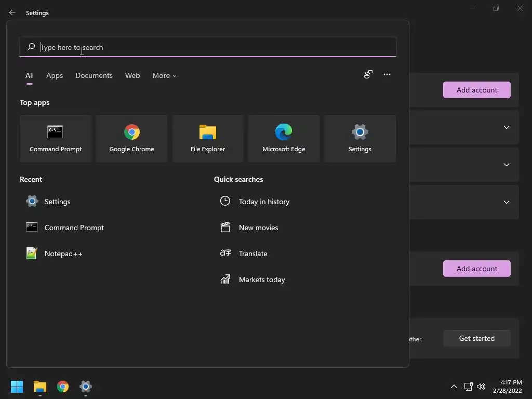The image size is (532, 399).
Task: Run Markets today quick search
Action: 252,280
